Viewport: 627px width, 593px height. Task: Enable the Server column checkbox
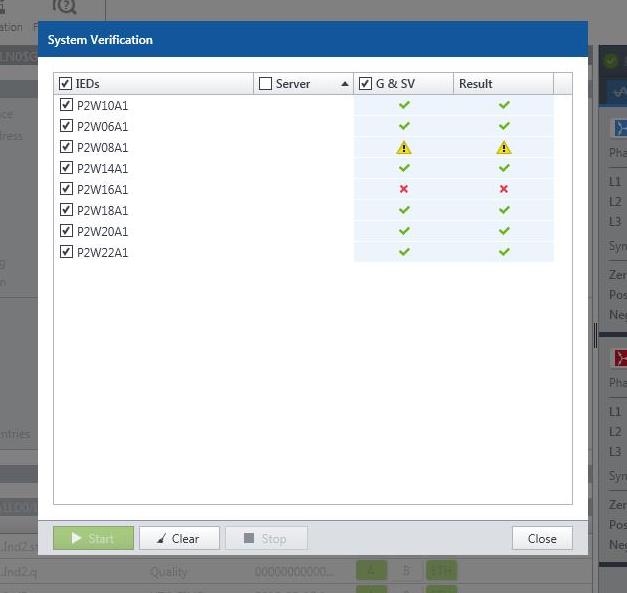point(265,84)
